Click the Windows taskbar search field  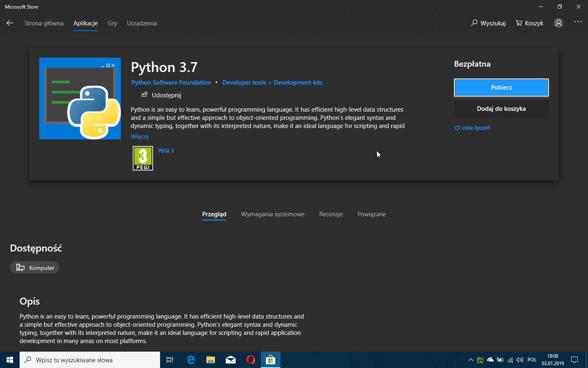(x=90, y=360)
